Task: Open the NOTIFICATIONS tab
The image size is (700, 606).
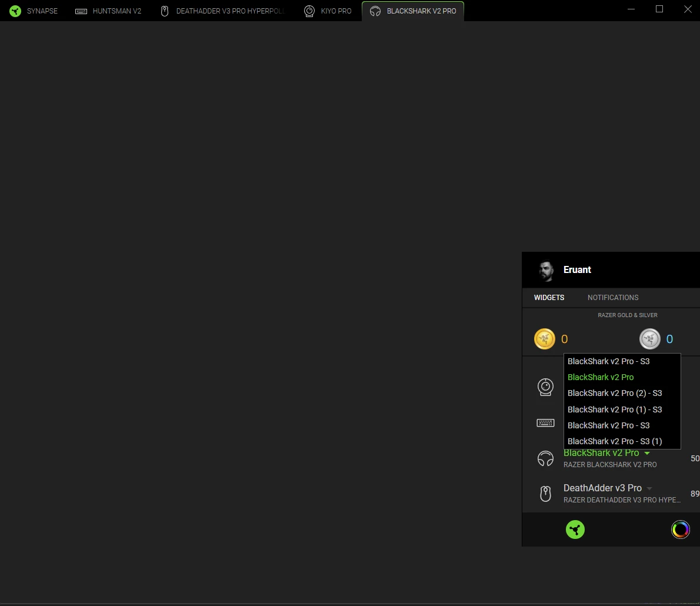Action: coord(613,298)
